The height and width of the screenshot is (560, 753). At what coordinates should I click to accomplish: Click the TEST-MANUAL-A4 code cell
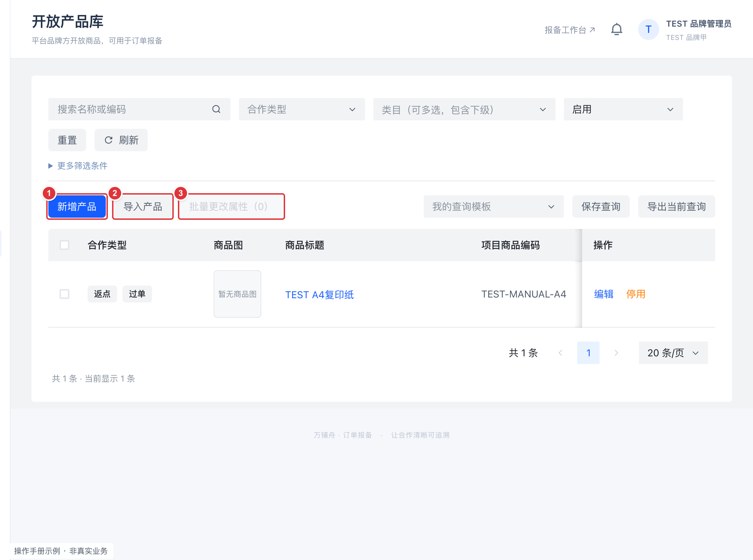click(524, 294)
